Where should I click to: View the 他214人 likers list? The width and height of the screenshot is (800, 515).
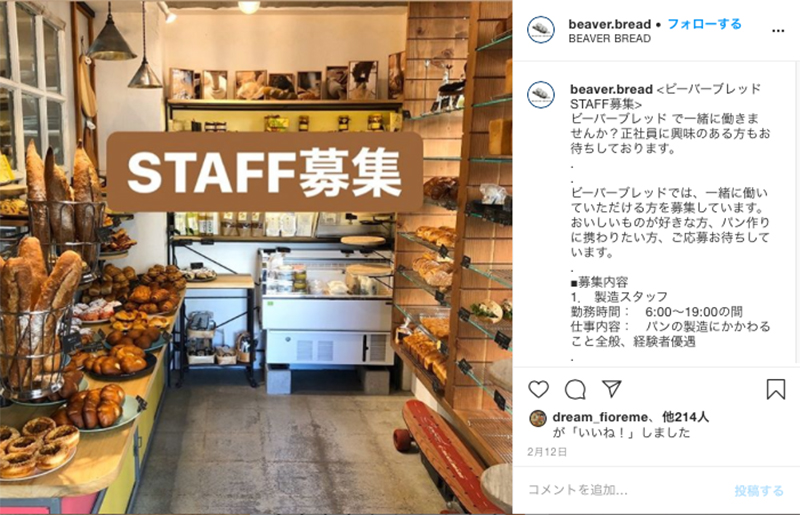(x=685, y=417)
